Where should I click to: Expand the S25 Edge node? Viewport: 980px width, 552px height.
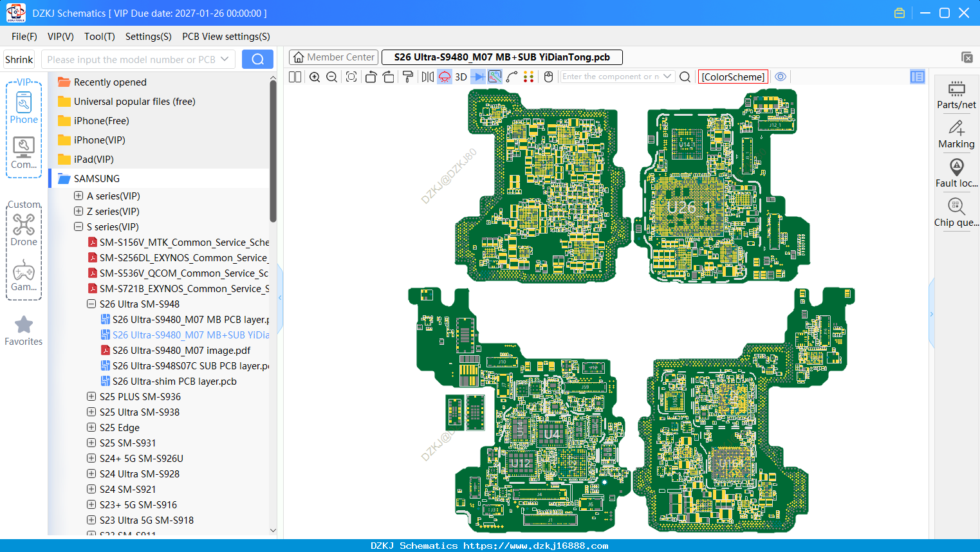coord(91,427)
